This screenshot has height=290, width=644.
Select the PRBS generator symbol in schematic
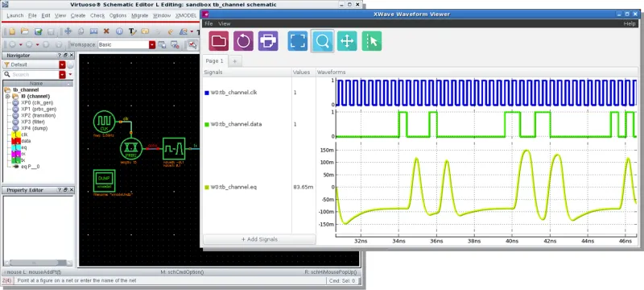[131, 149]
